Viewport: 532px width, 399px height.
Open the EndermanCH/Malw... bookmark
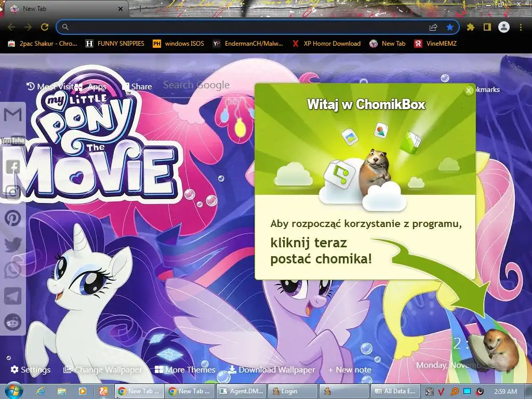pos(248,44)
